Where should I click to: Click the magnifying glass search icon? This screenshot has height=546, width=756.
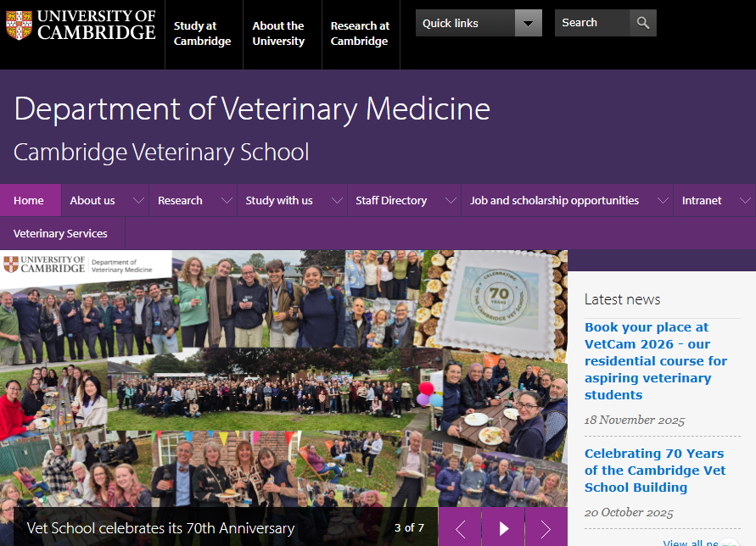click(x=644, y=23)
